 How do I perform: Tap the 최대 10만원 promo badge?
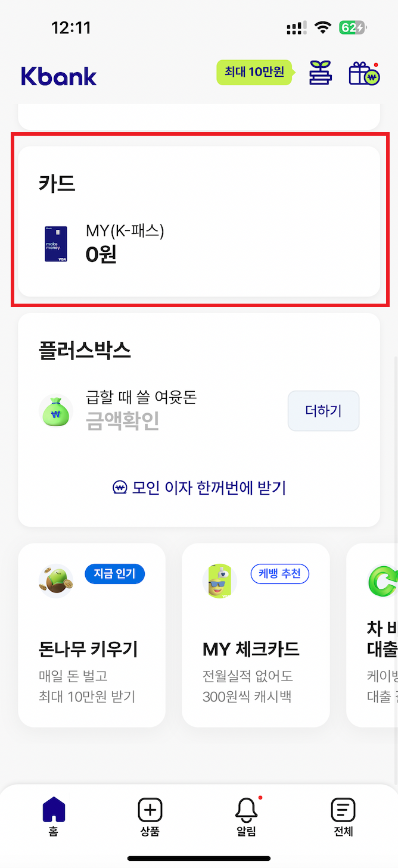coord(254,73)
